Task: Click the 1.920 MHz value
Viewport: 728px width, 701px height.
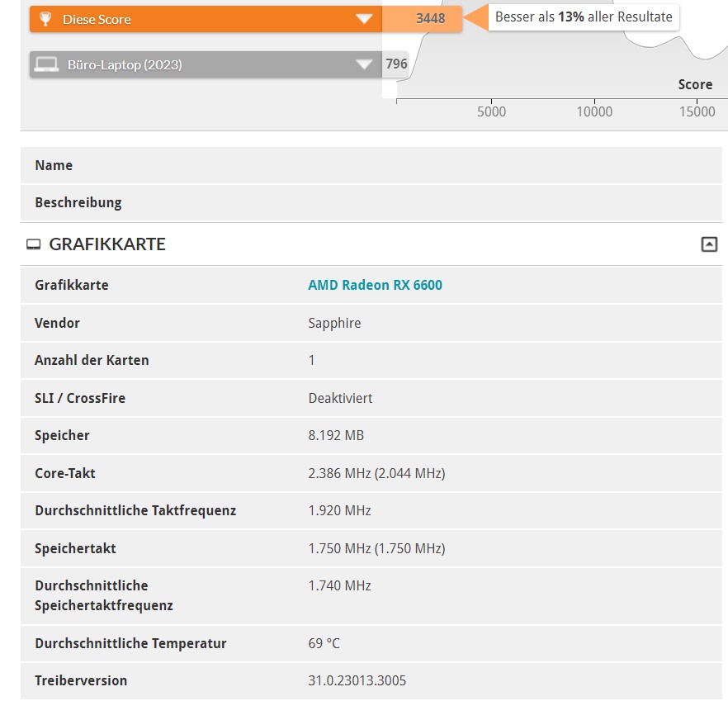Action: pyautogui.click(x=340, y=510)
